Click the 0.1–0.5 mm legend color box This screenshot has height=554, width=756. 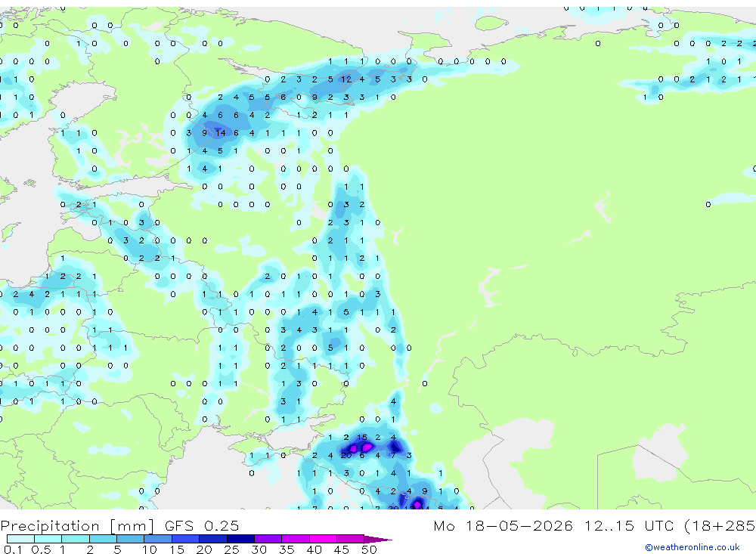pos(20,539)
